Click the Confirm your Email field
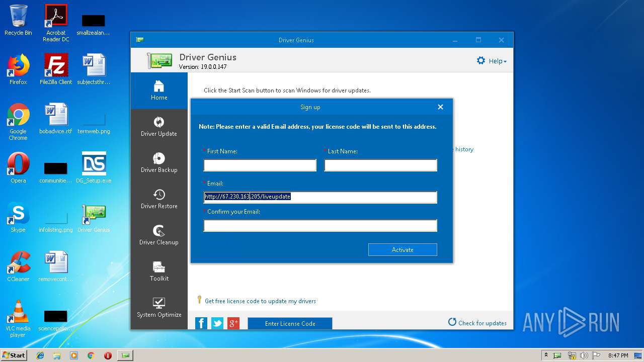 (320, 226)
